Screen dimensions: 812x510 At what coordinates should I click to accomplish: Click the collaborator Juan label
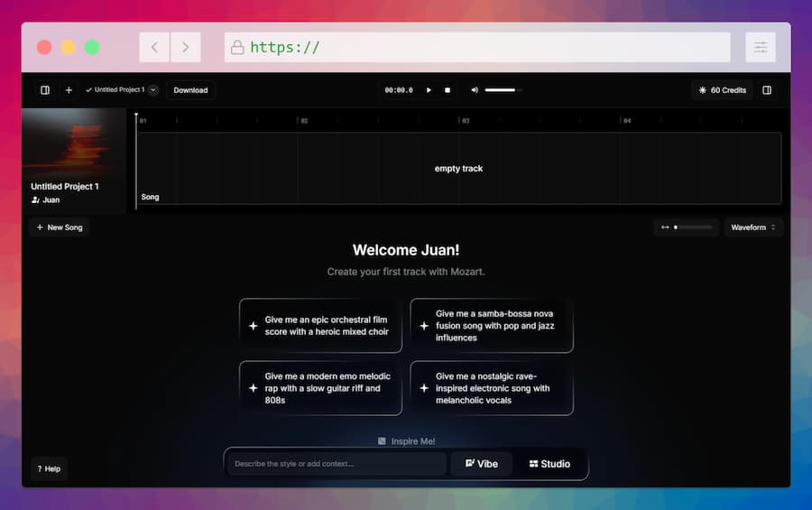[46, 199]
